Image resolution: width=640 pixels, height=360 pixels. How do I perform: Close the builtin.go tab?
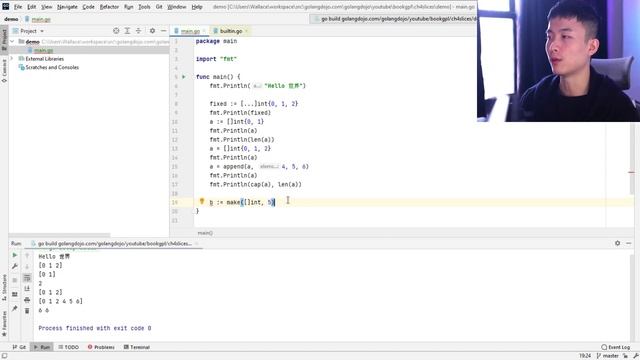click(x=247, y=31)
